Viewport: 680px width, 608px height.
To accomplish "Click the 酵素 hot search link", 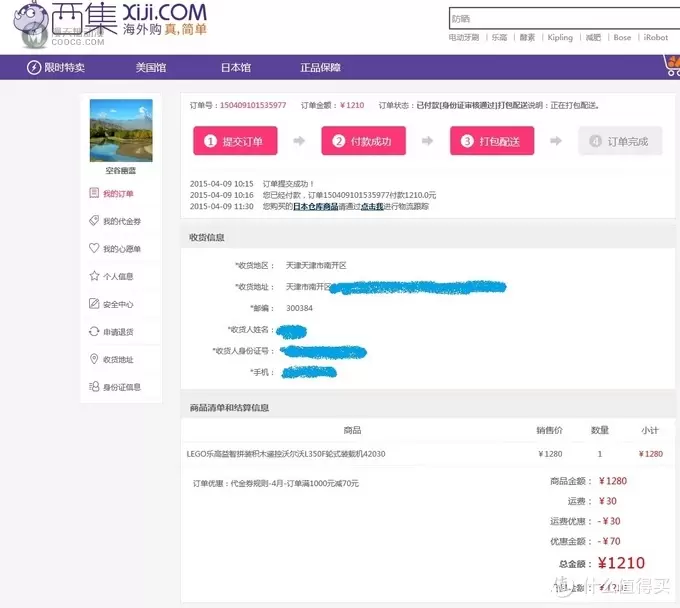I will pos(527,37).
